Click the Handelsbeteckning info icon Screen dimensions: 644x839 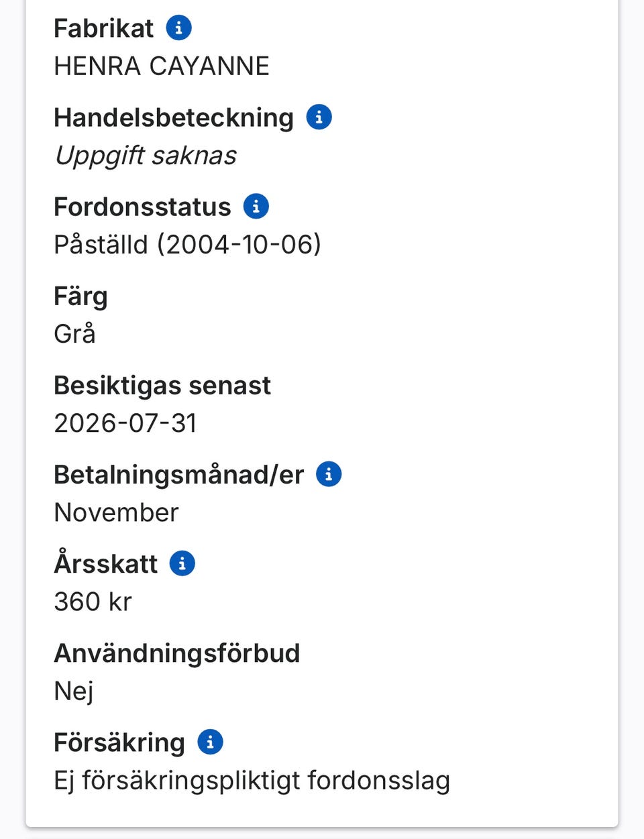coord(319,117)
